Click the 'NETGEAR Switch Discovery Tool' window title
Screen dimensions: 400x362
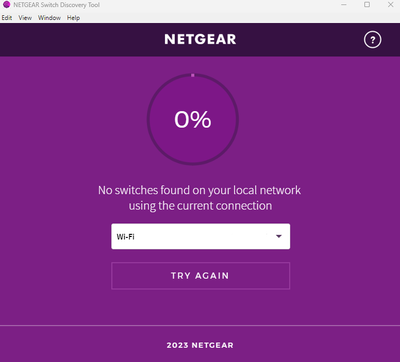[x=56, y=5]
